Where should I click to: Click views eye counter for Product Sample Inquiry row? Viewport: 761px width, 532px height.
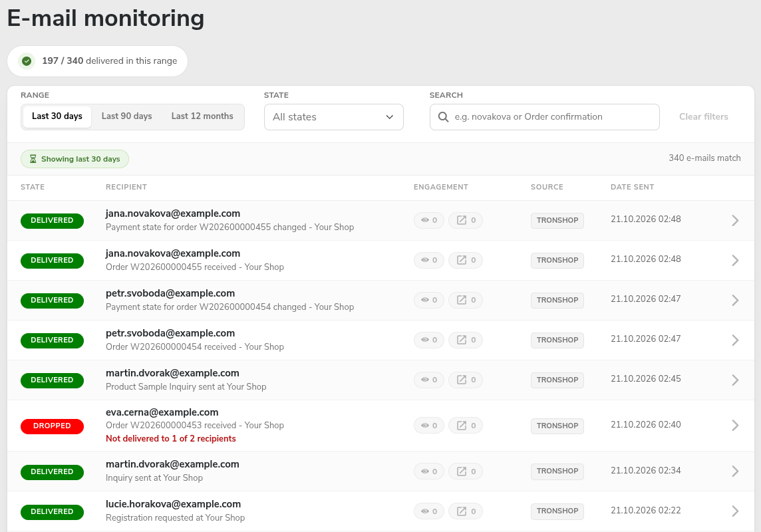[429, 380]
